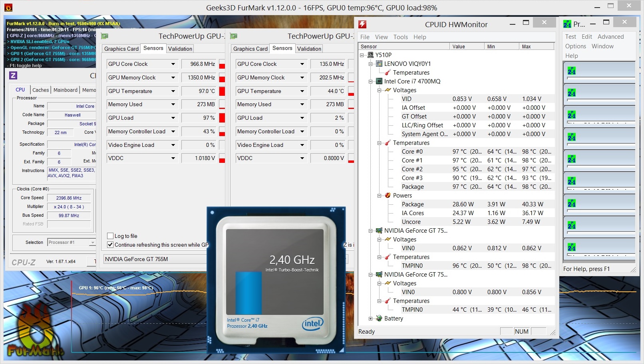
Task: Collapse the Powers node in HWMonitor
Action: pyautogui.click(x=379, y=196)
